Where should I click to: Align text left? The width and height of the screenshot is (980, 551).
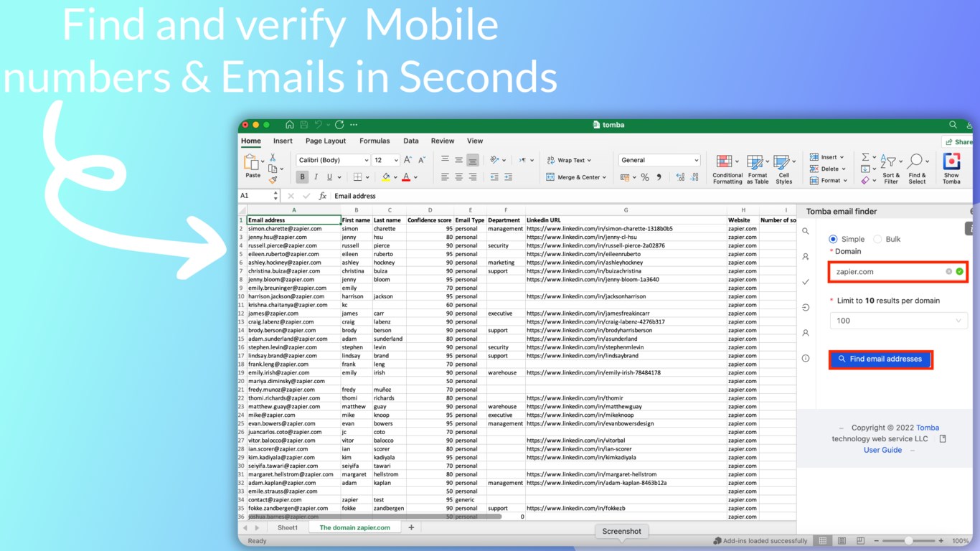click(445, 177)
